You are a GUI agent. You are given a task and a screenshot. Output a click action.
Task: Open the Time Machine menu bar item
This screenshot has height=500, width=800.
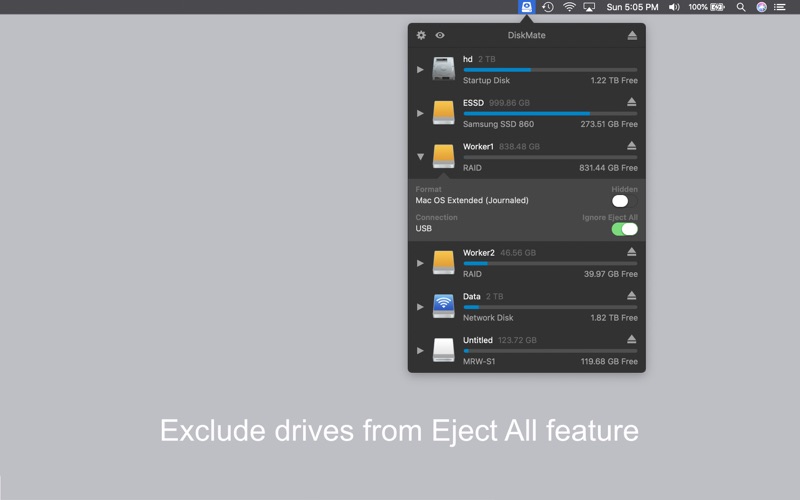[x=548, y=7]
